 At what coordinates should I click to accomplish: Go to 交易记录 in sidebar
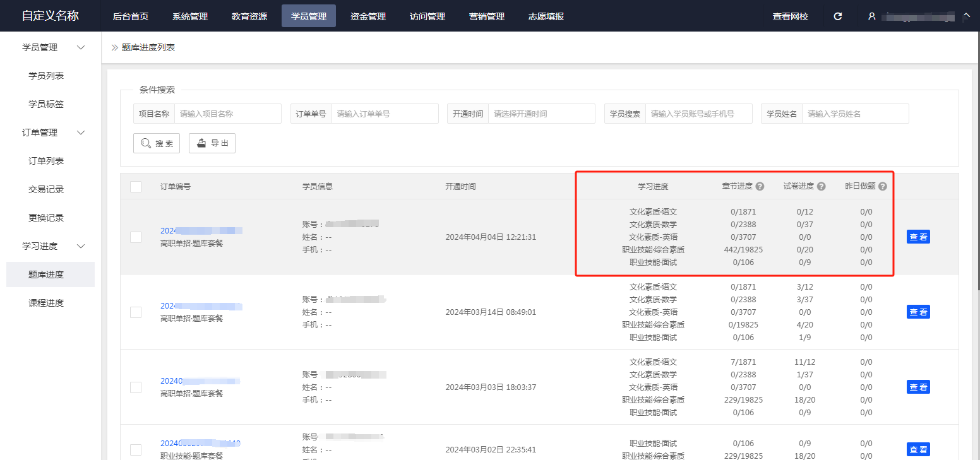tap(46, 189)
